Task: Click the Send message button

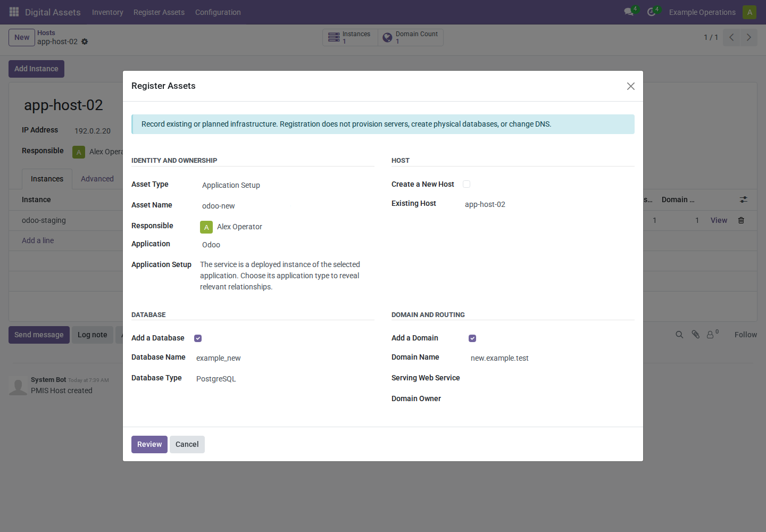Action: (39, 335)
